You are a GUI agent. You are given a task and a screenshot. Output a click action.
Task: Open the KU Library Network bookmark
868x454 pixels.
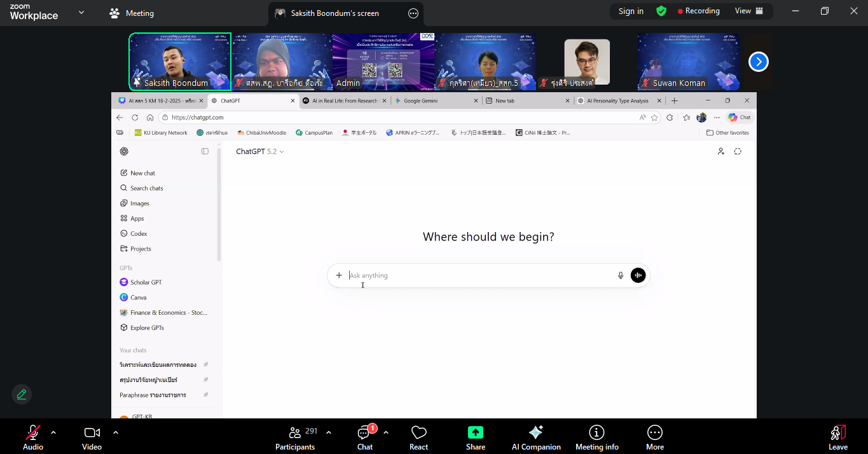161,133
